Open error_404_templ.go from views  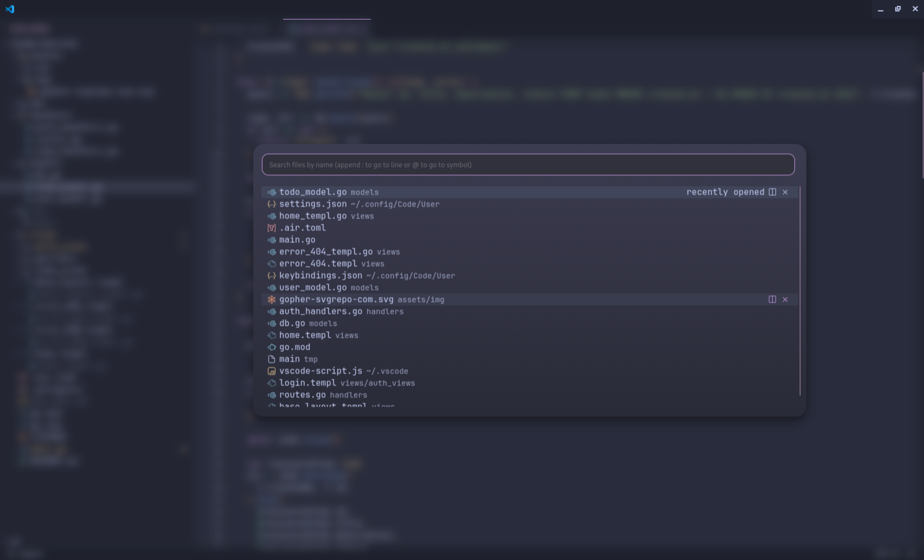tap(530, 252)
